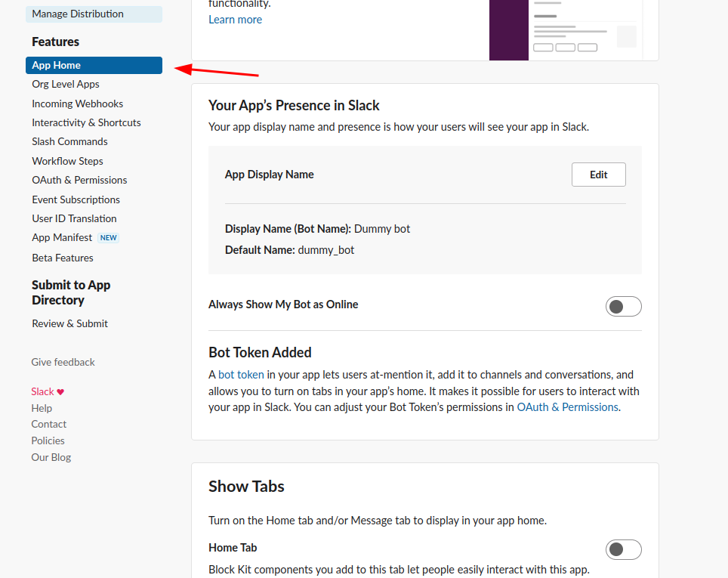Select App Home in sidebar
The height and width of the screenshot is (578, 728).
pyautogui.click(x=94, y=66)
